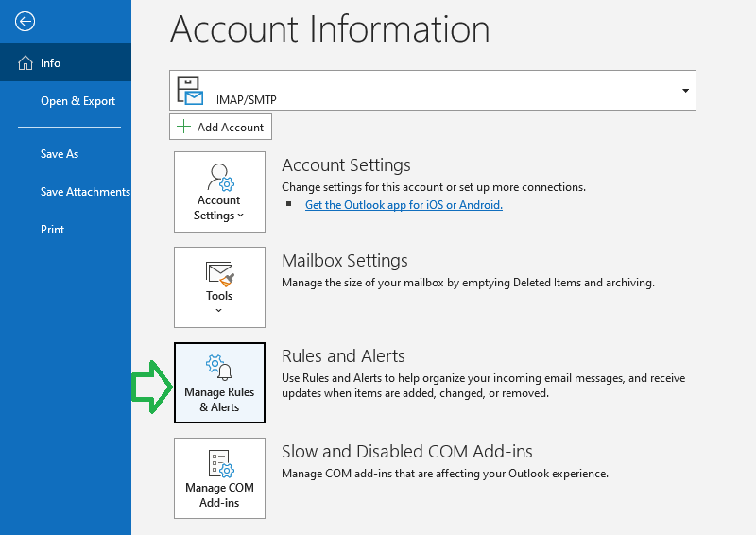Click the Account Settings heading text
This screenshot has width=756, height=535.
(x=346, y=165)
